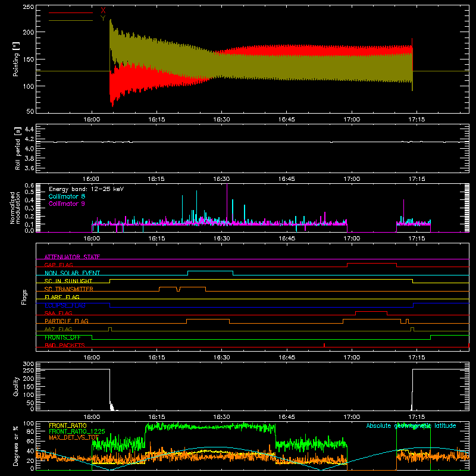The width and height of the screenshot is (476, 476).
Task: Click the Roll period axis title
Action: (18, 148)
